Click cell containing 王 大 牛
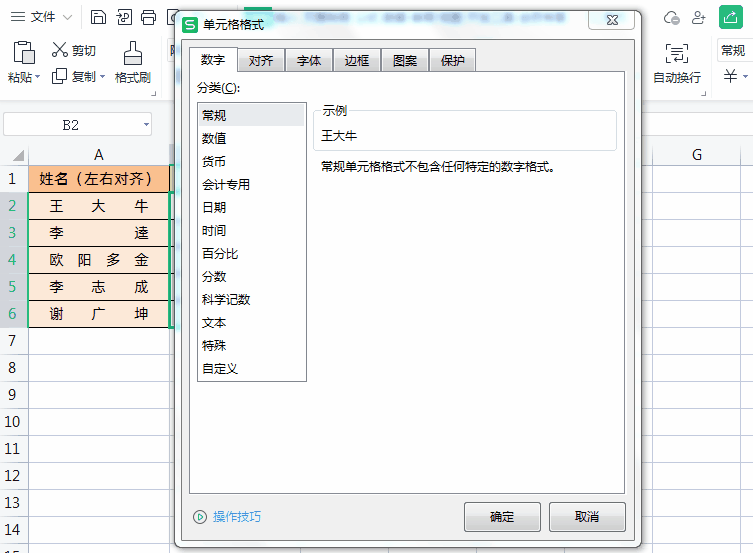Image resolution: width=753 pixels, height=553 pixels. [x=98, y=206]
